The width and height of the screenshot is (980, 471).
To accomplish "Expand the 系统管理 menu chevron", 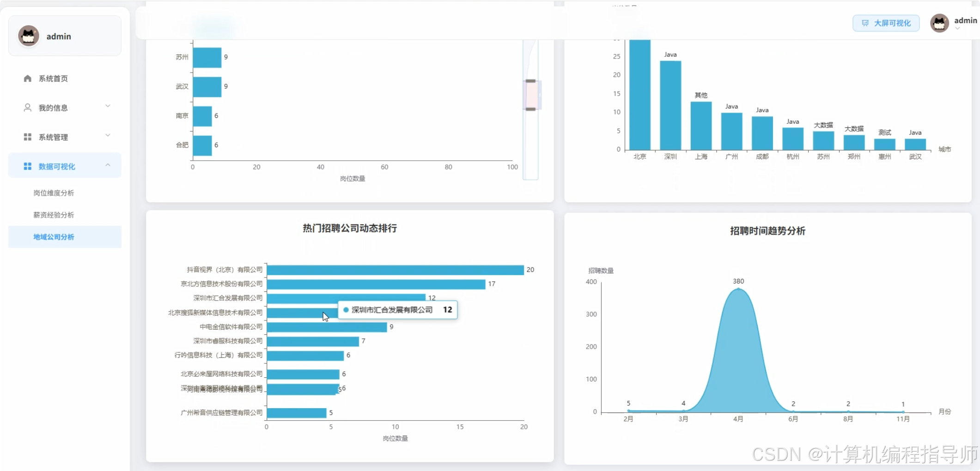I will pyautogui.click(x=108, y=136).
